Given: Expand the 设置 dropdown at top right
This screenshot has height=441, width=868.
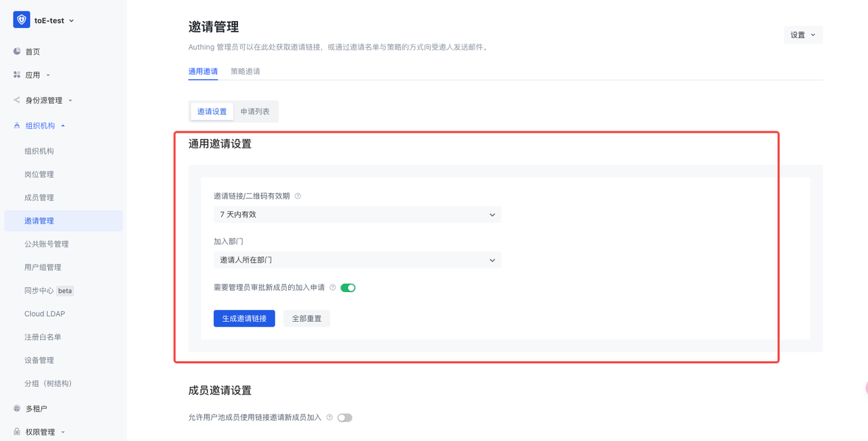Looking at the screenshot, I should [x=803, y=35].
